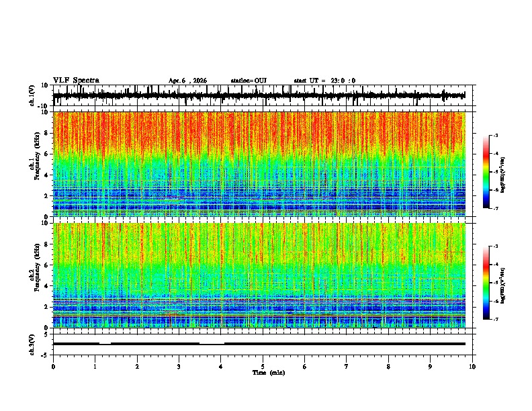Click the "9" tick on the time axis
The height and width of the screenshot is (411, 532).
point(430,367)
